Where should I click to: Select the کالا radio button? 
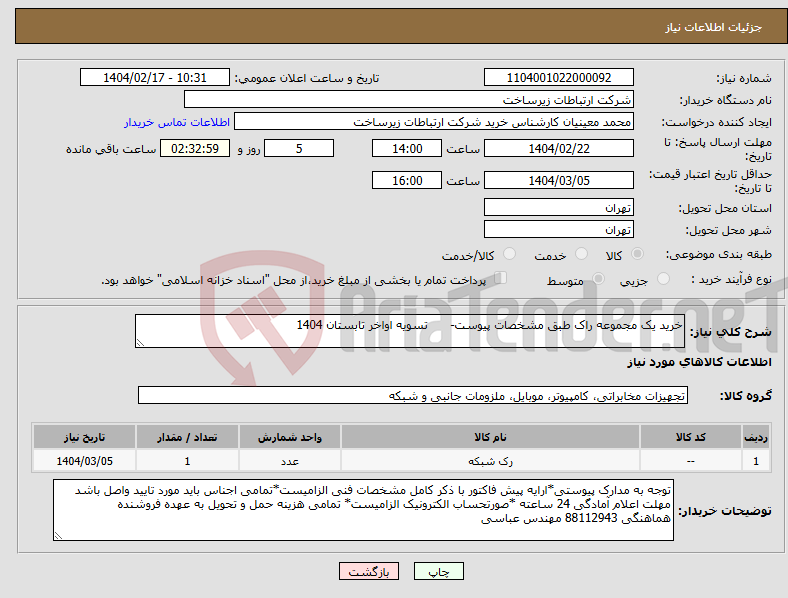(637, 254)
